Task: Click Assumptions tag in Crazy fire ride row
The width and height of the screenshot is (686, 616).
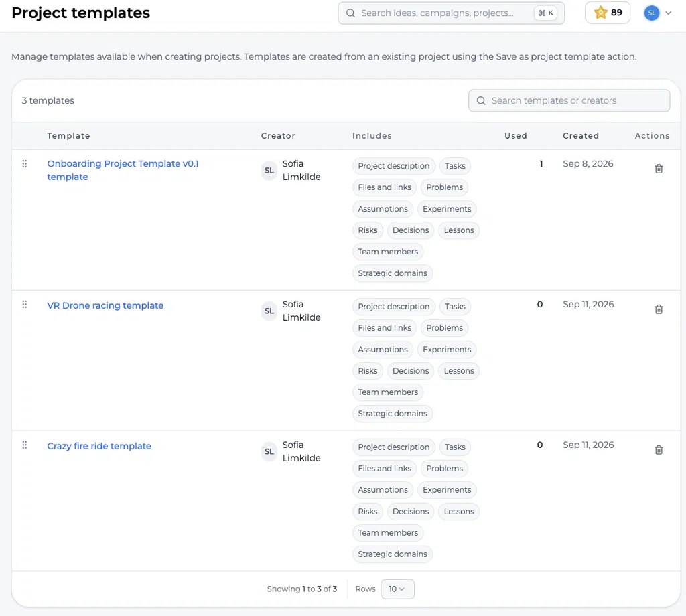Action: point(383,490)
